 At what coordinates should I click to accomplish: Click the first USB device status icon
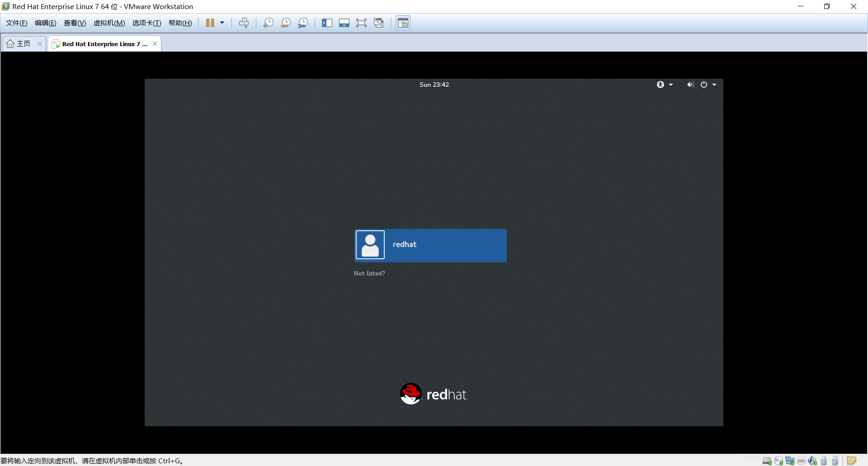pyautogui.click(x=824, y=461)
